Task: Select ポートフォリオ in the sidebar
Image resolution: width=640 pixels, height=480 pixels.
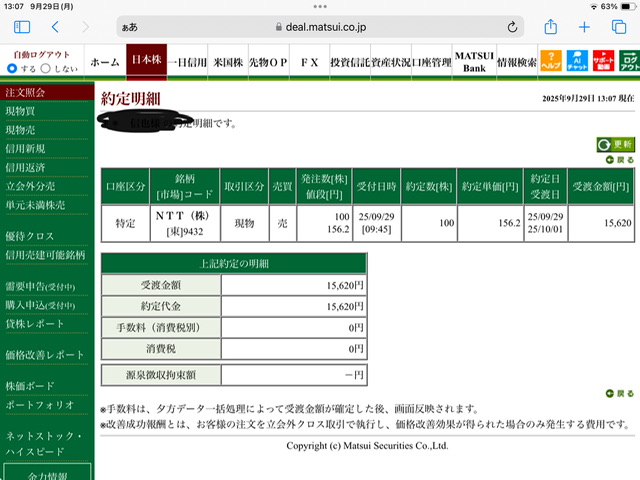Action: point(40,405)
